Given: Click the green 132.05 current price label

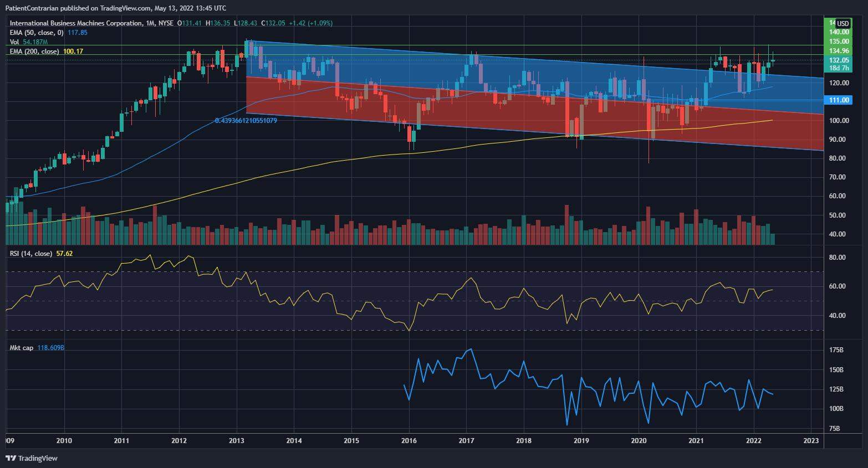Looking at the screenshot, I should (x=839, y=60).
